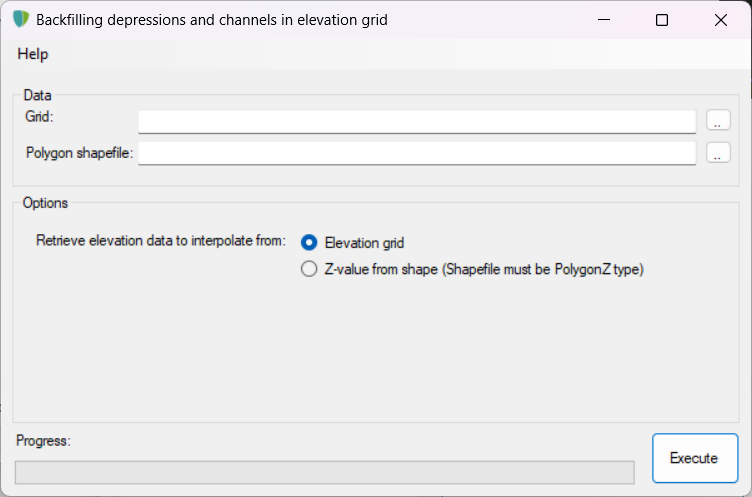Maximize the backfilling dialog window

point(662,20)
